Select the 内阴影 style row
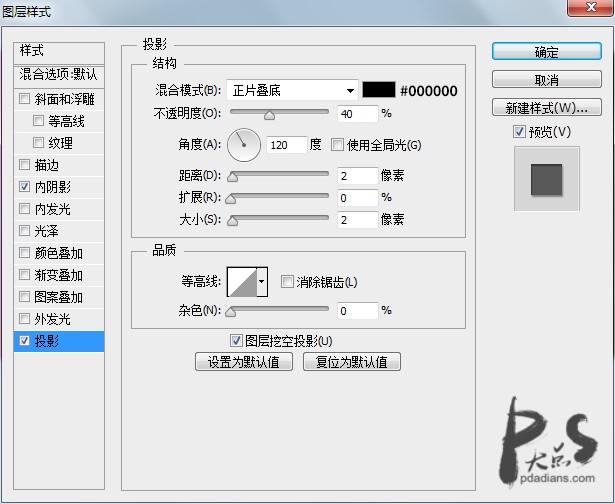 click(x=59, y=187)
